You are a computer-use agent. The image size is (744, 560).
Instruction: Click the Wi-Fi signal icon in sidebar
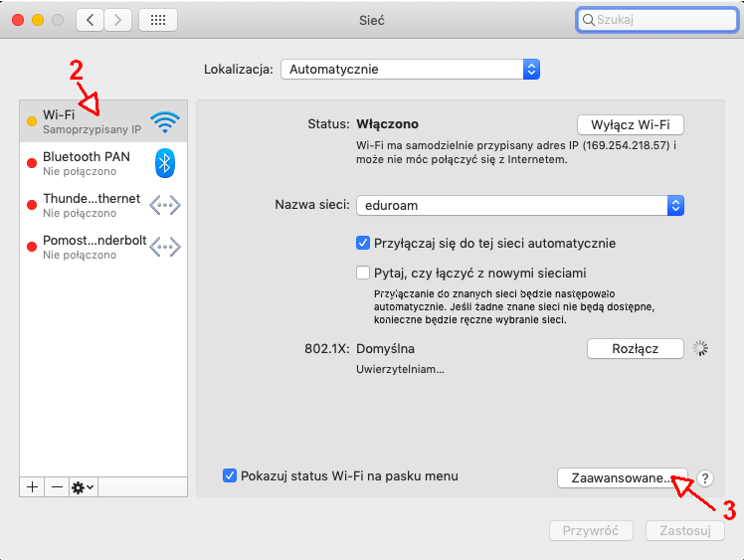tap(165, 121)
